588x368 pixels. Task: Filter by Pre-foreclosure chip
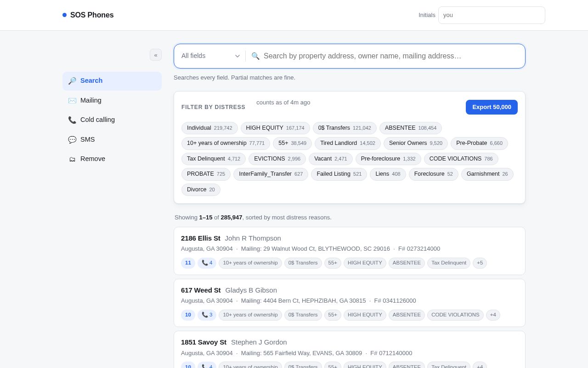click(388, 159)
